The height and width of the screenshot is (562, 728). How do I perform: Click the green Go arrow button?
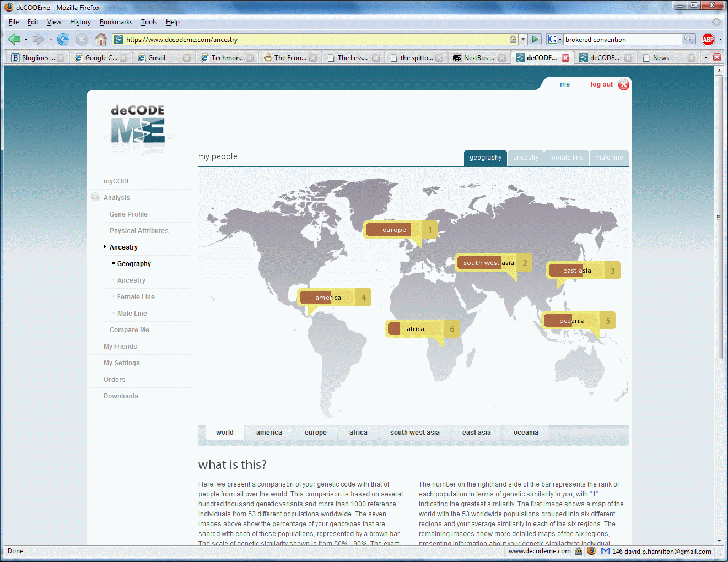(x=535, y=39)
